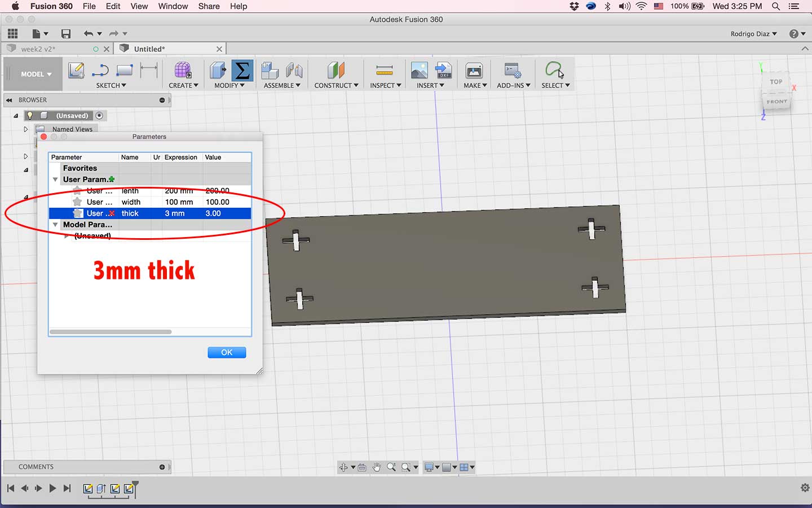Click the OK button in Parameters

pyautogui.click(x=227, y=352)
